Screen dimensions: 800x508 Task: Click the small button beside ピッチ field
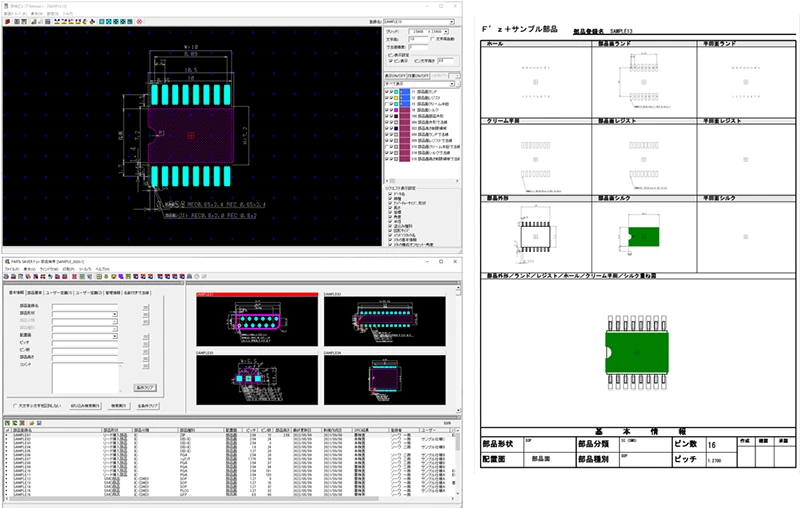tap(146, 345)
